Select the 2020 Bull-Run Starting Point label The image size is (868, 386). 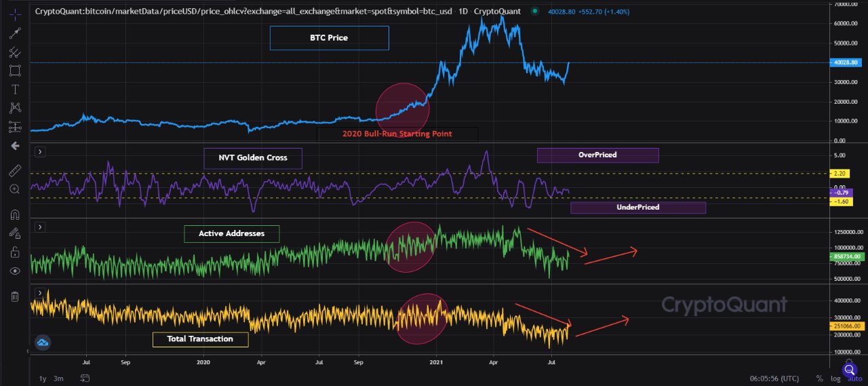click(398, 134)
